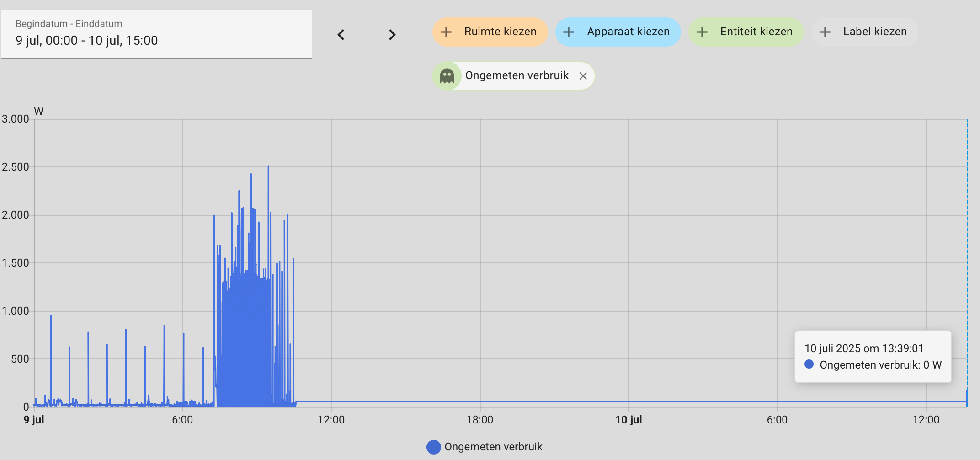Image resolution: width=980 pixels, height=460 pixels.
Task: Remove the Ongemeten verbruik chip
Action: (583, 76)
